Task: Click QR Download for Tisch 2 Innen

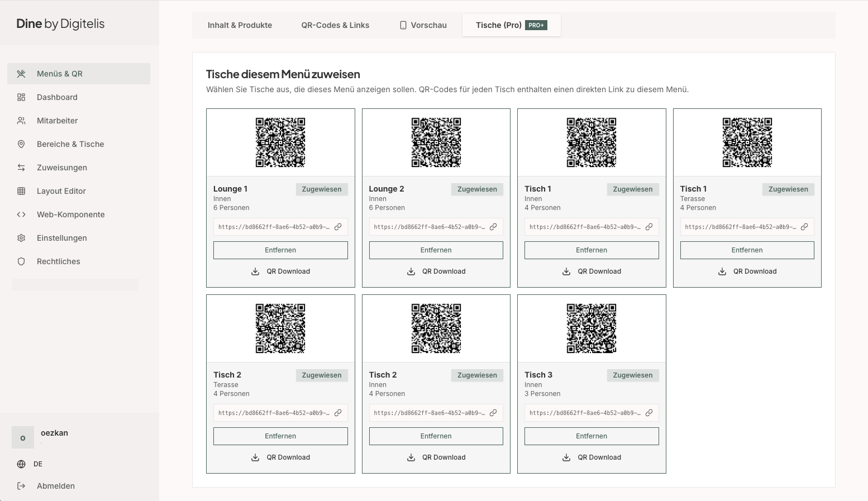Action: coord(436,457)
